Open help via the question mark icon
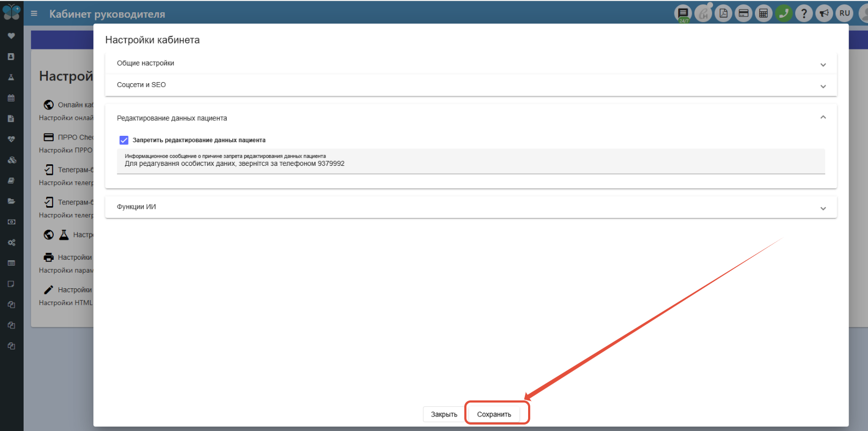The width and height of the screenshot is (868, 431). click(804, 13)
